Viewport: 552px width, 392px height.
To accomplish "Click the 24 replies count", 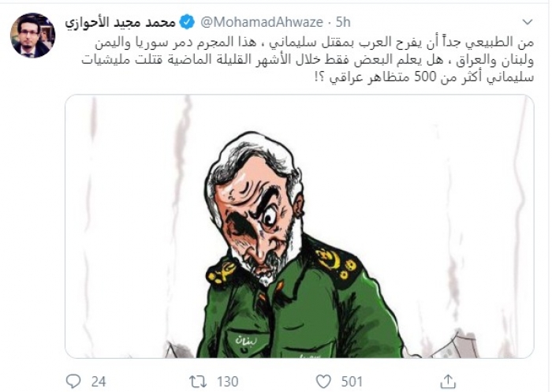I will [99, 382].
